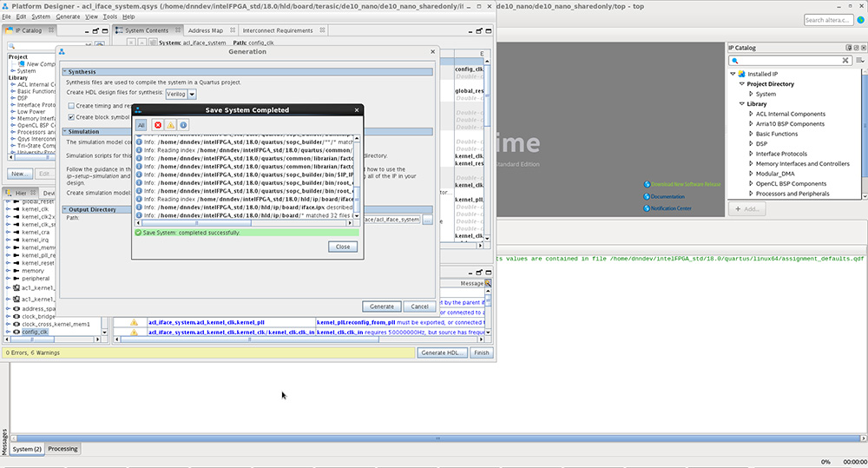Enable Create timing and resource estimates checkbox
The width and height of the screenshot is (868, 468).
click(71, 106)
